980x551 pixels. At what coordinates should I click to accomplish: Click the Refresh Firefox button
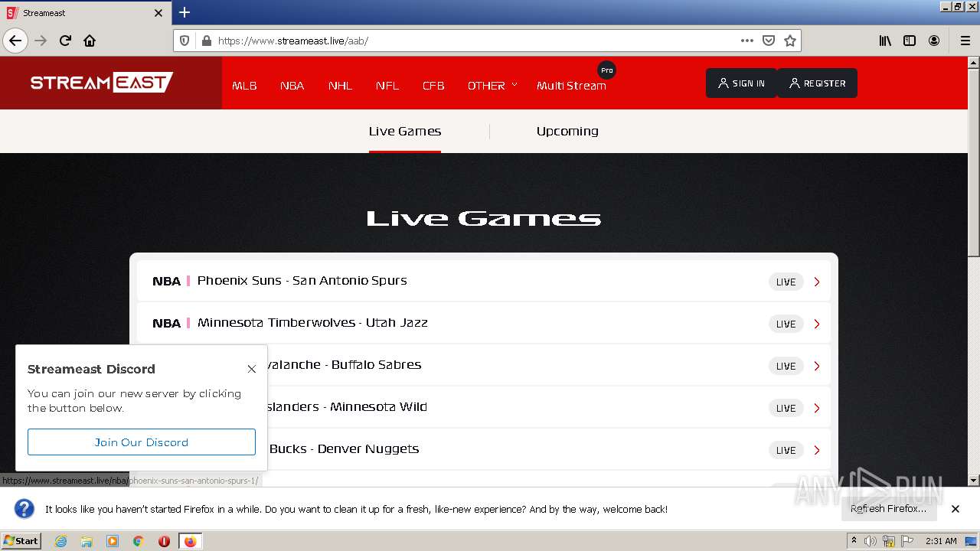(x=888, y=508)
